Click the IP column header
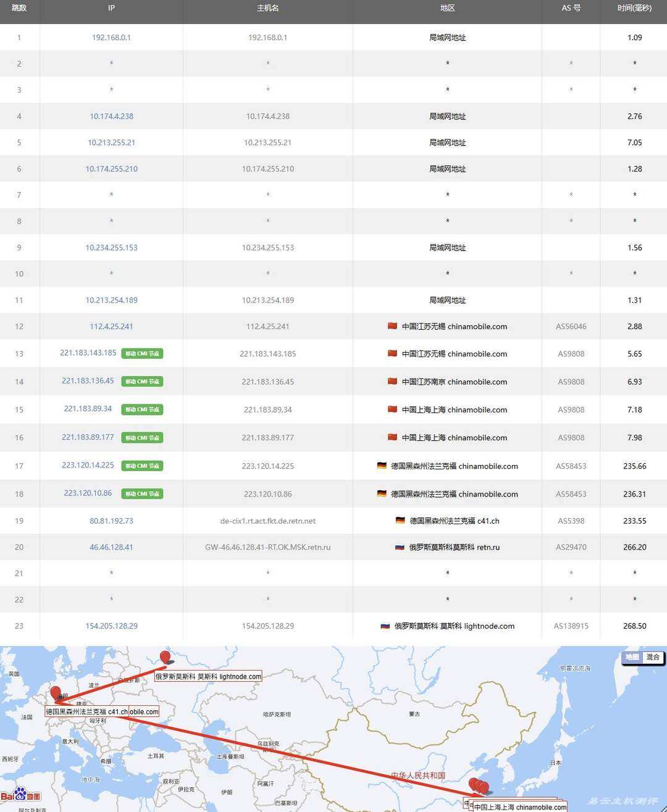 tap(111, 8)
